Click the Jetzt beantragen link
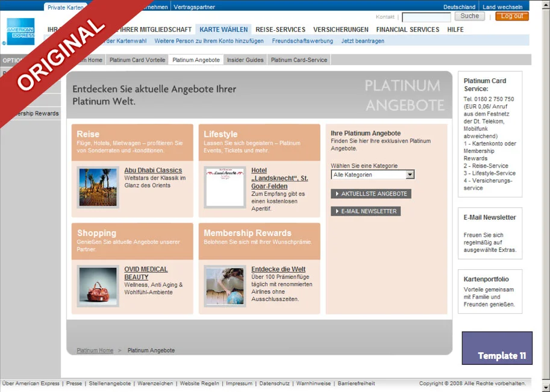This screenshot has height=392, width=550. [x=363, y=41]
